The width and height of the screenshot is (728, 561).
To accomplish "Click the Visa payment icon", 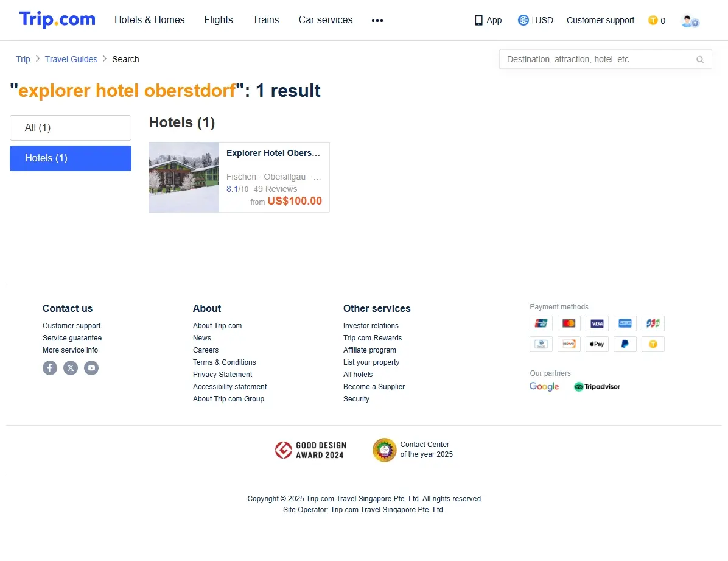I will (x=597, y=323).
